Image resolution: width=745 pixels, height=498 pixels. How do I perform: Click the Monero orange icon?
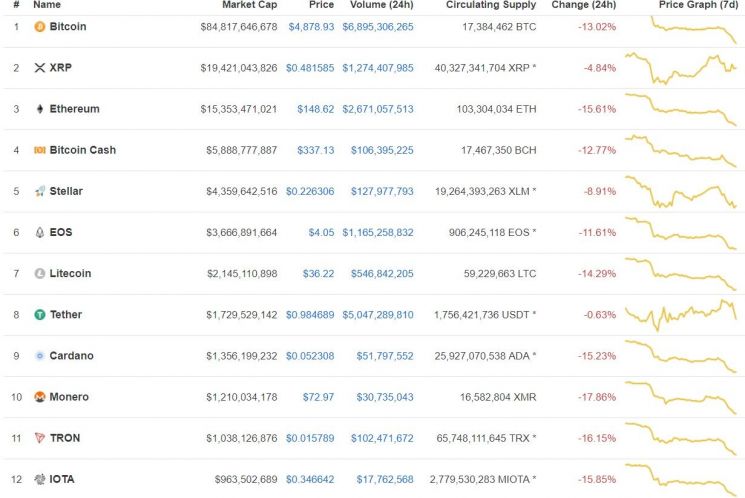pos(40,397)
